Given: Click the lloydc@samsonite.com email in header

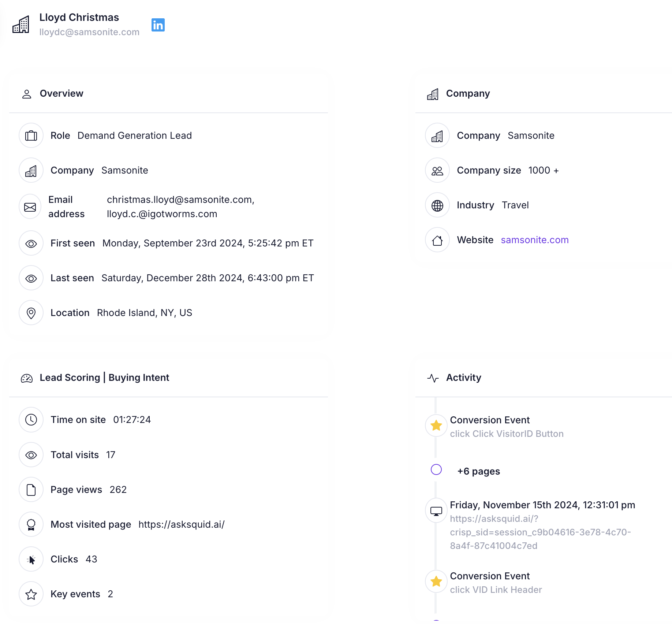Looking at the screenshot, I should click(89, 32).
